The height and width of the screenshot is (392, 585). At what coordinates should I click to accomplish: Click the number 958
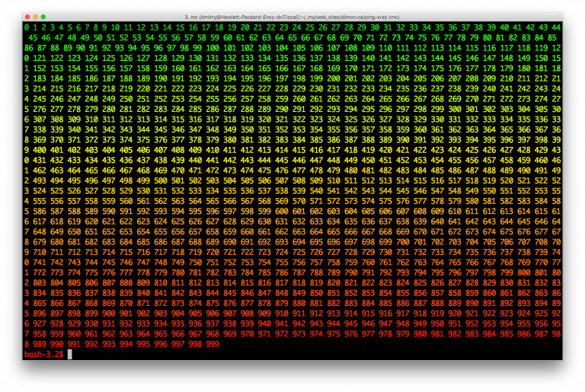[39, 334]
